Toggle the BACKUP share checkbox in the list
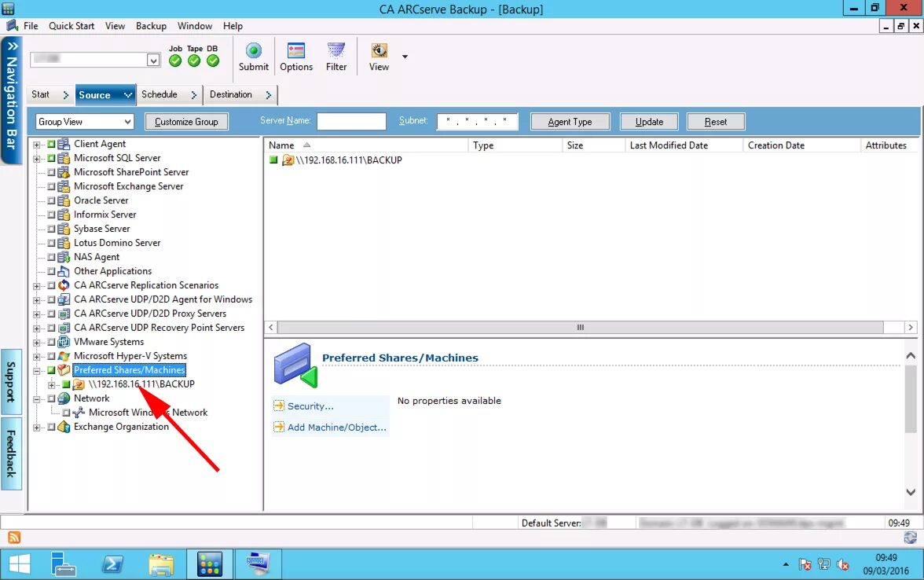The width and height of the screenshot is (924, 580). point(273,160)
